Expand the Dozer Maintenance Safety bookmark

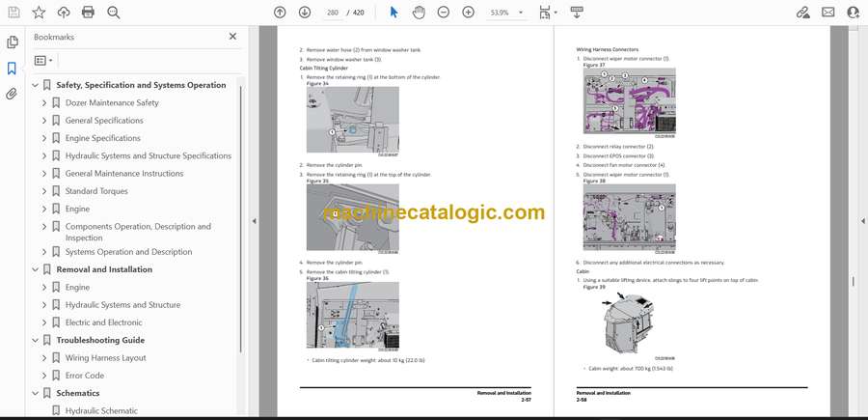44,103
